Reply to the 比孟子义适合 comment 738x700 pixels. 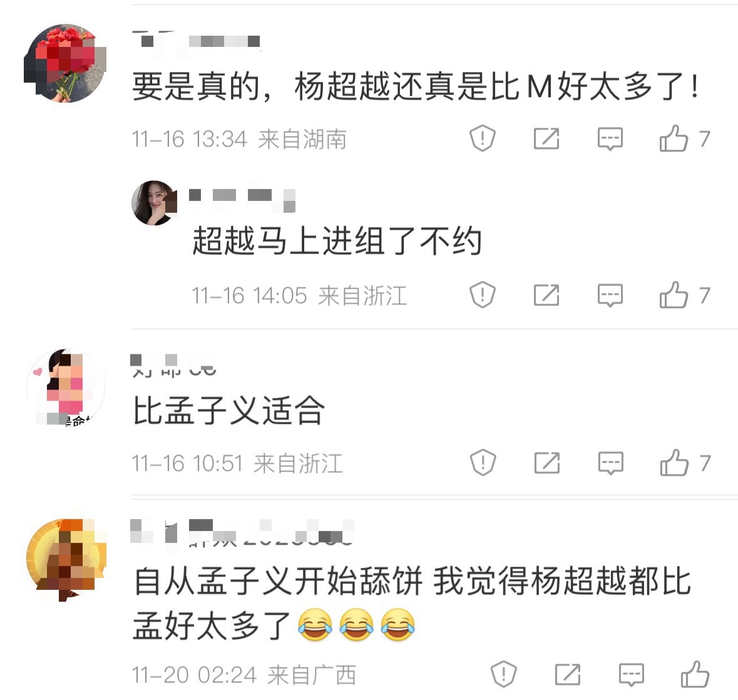click(x=610, y=463)
